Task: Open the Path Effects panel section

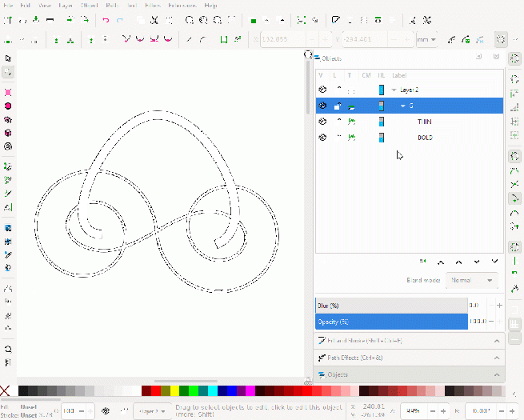Action: pyautogui.click(x=408, y=358)
